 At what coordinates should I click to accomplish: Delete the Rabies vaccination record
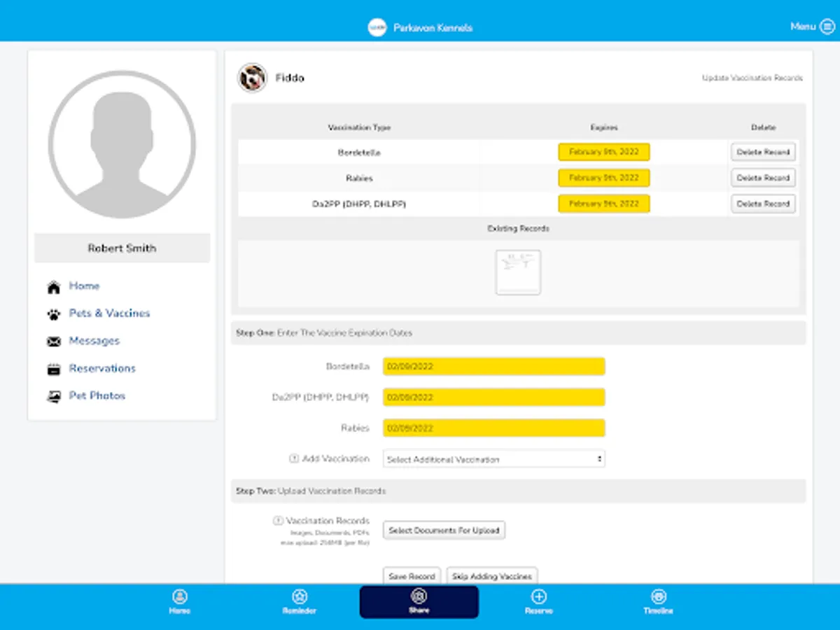763,178
